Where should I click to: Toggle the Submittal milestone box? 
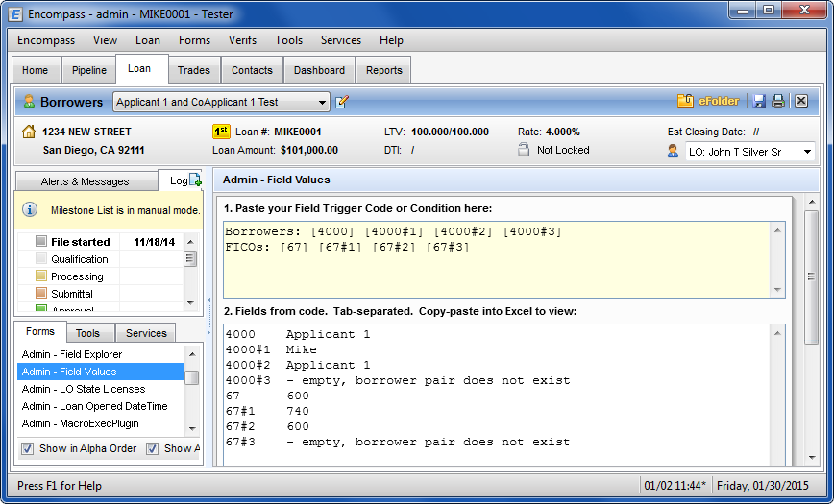tap(41, 294)
